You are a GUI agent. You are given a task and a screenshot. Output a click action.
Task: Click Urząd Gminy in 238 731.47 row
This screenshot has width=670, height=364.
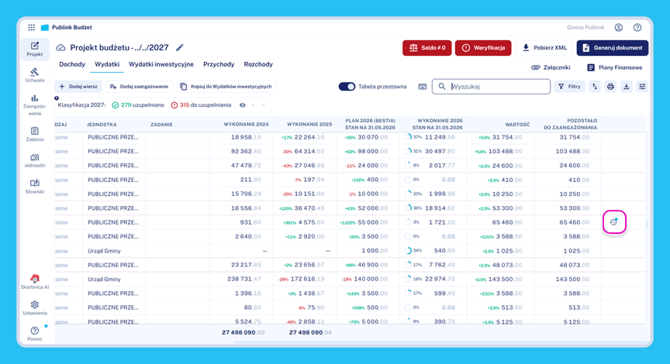(x=104, y=279)
